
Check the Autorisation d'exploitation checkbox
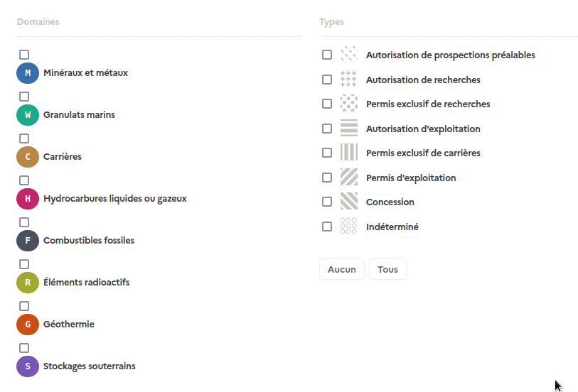click(x=327, y=129)
